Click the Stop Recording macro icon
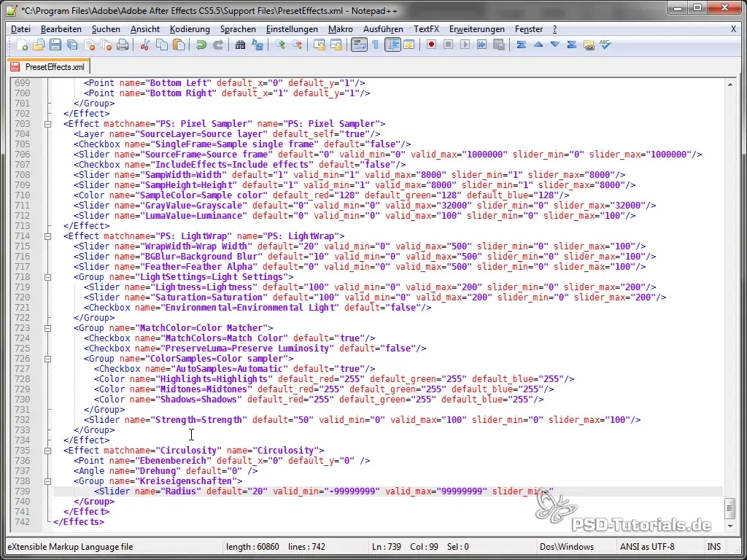This screenshot has height=560, width=747. [x=449, y=45]
